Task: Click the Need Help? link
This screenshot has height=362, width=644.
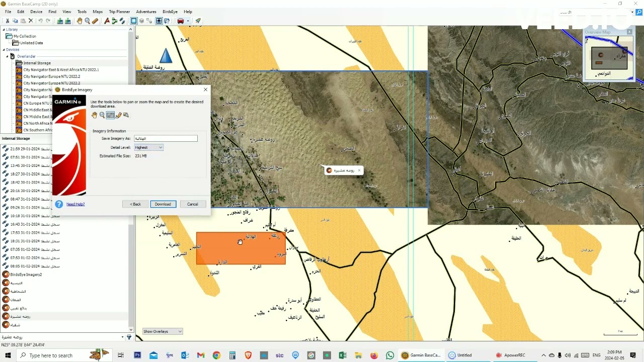Action: click(x=75, y=204)
